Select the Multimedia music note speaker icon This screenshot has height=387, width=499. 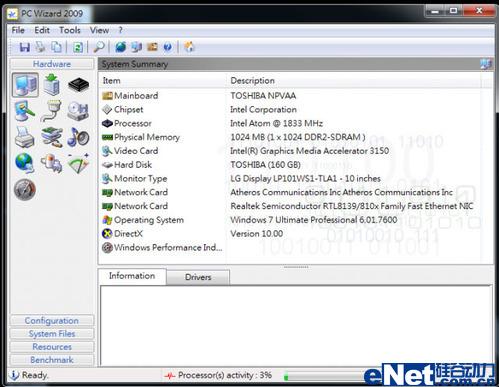[78, 137]
